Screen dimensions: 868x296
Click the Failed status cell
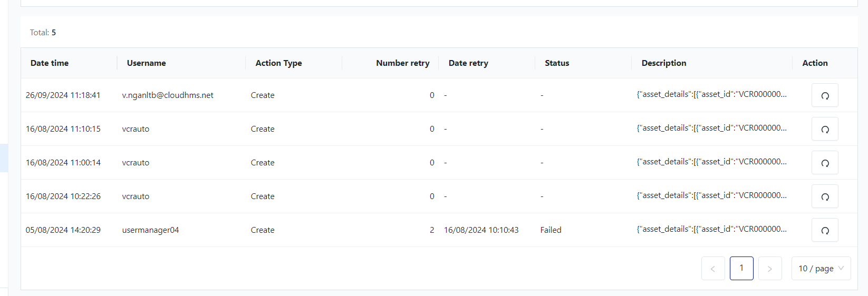coord(551,230)
